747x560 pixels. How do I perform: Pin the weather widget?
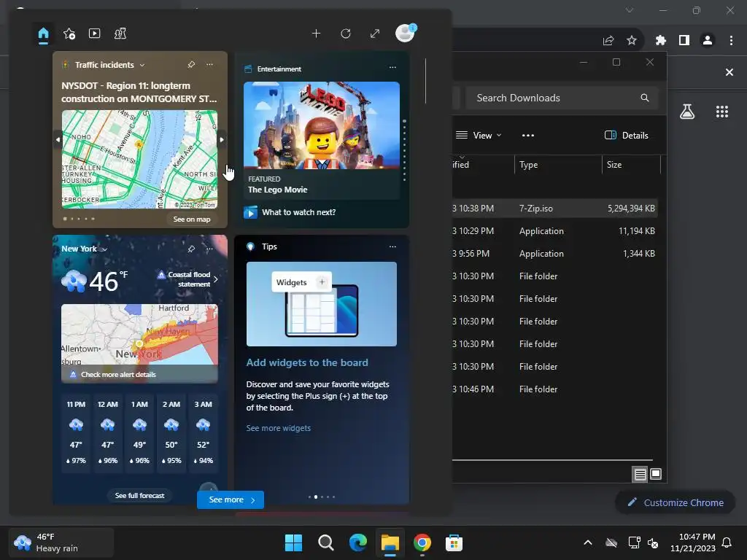coord(191,249)
